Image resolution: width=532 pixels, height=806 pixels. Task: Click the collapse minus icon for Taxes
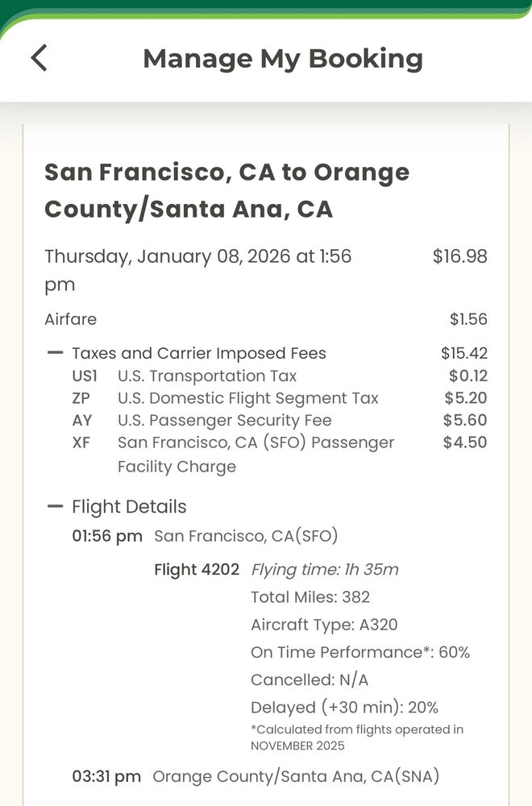click(54, 352)
